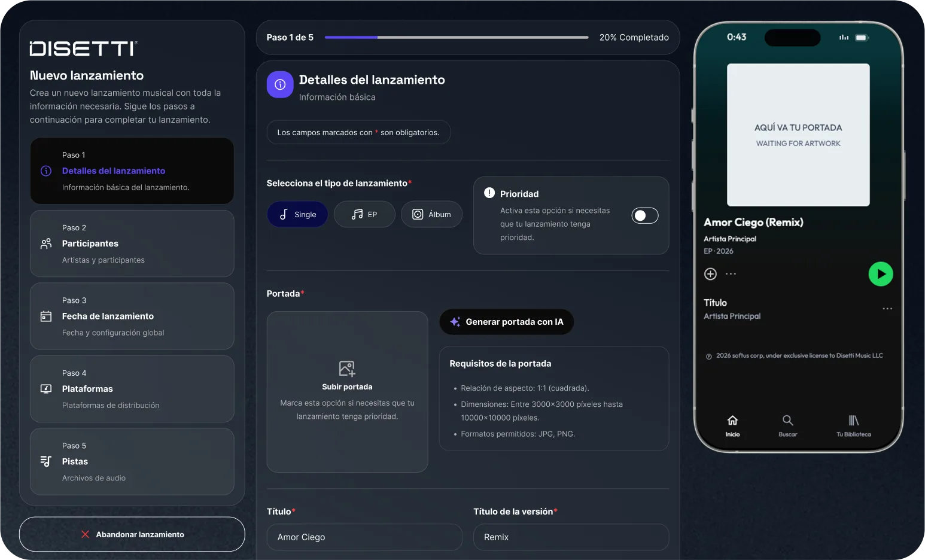925x560 pixels.
Task: Click 'Relación de aspecto: 1:1 (cuadrada).' line
Action: point(525,388)
